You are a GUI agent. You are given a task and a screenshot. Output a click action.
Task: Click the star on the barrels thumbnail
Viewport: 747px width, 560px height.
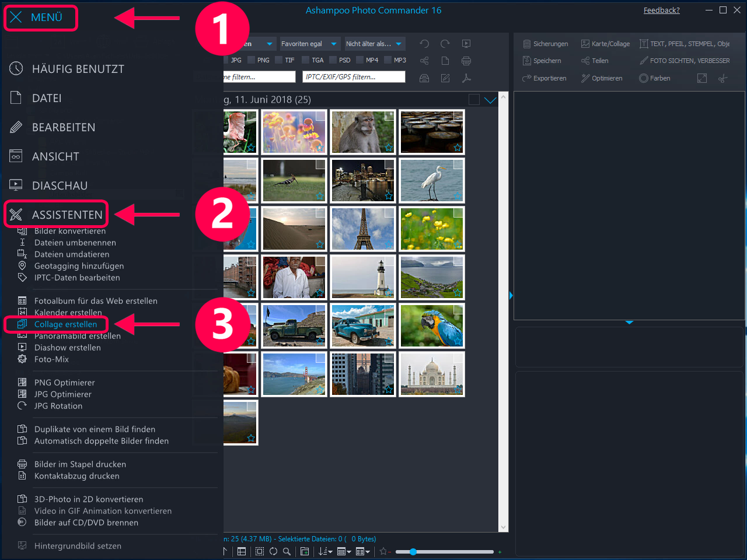[x=458, y=148]
